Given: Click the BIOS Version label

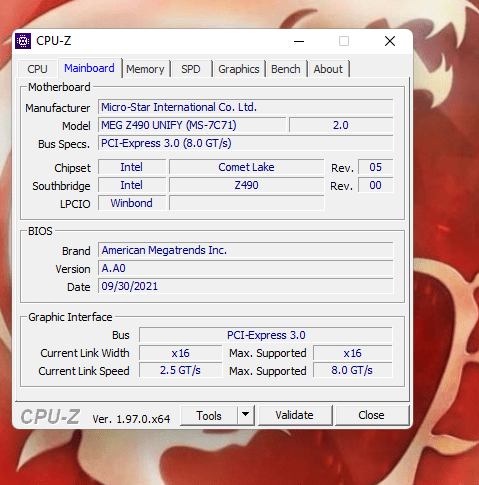Looking at the screenshot, I should pyautogui.click(x=73, y=269).
